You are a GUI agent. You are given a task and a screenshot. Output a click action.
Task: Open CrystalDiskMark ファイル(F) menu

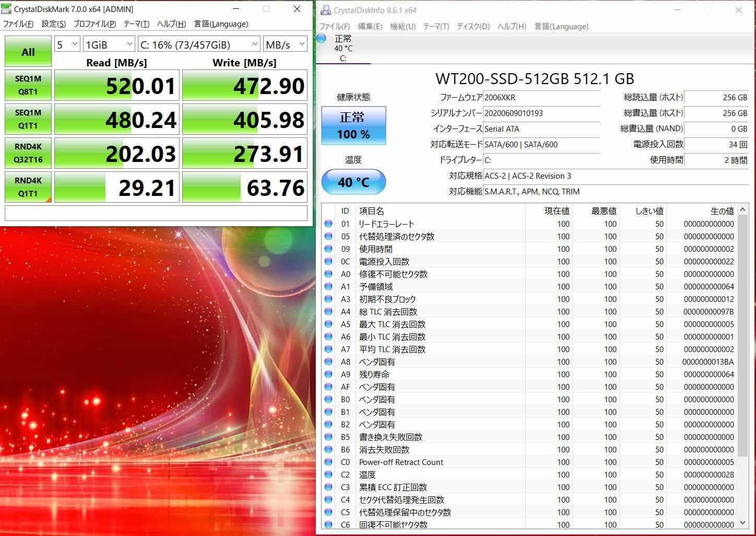[x=18, y=24]
